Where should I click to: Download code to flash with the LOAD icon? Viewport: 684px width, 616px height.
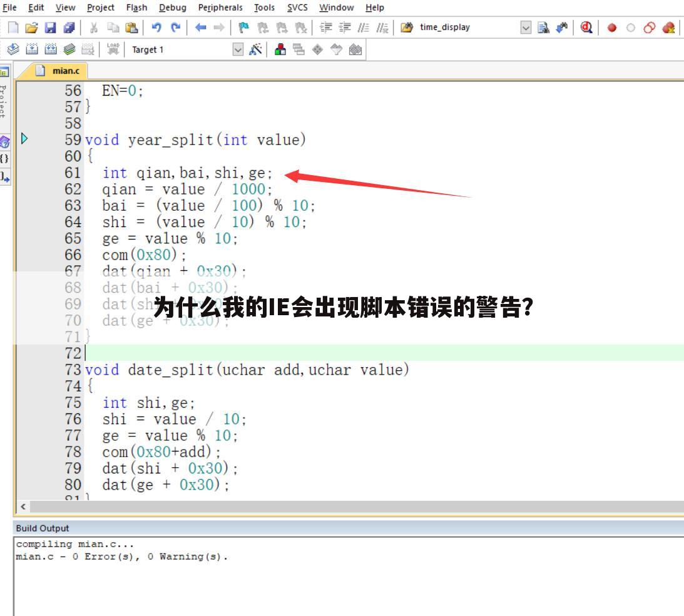click(113, 49)
